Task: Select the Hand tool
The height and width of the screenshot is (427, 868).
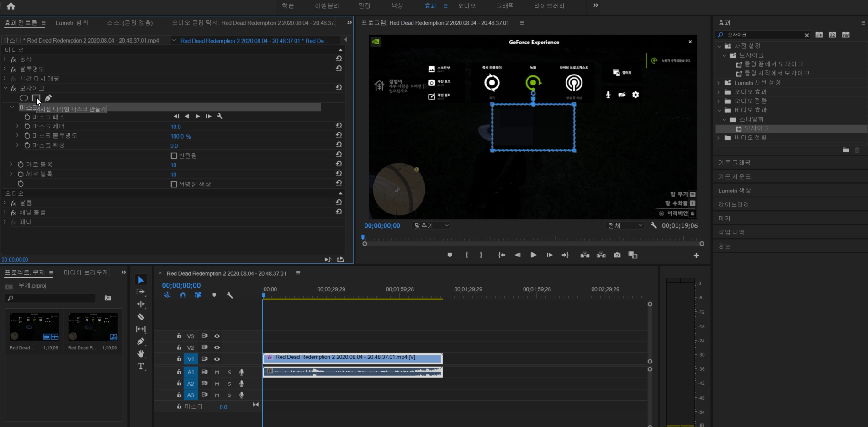Action: (141, 354)
